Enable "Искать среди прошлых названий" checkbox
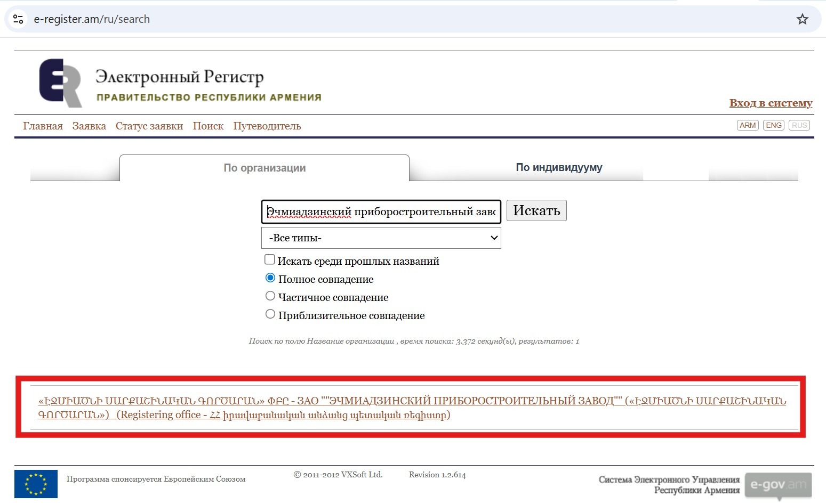The image size is (826, 504). coord(270,260)
